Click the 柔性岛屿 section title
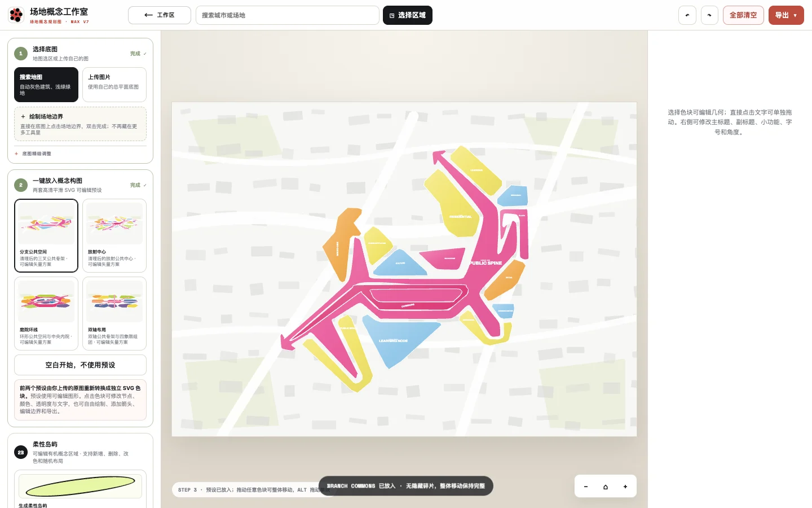812x508 pixels. (x=45, y=444)
